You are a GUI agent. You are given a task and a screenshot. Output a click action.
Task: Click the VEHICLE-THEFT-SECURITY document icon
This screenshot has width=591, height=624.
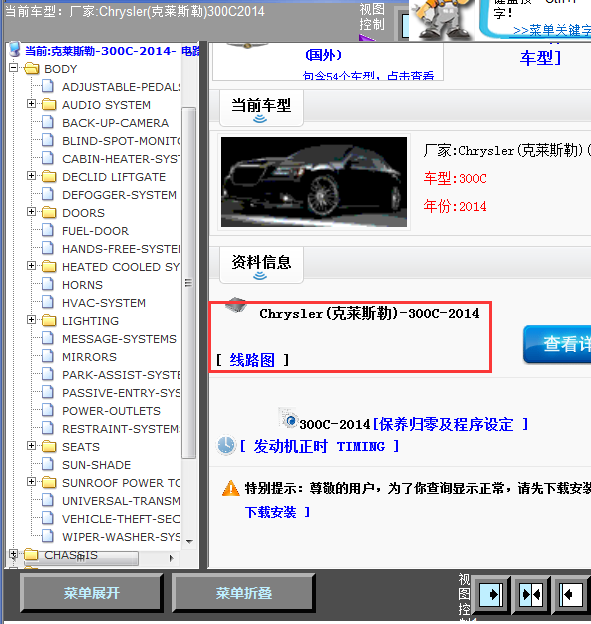tap(48, 518)
